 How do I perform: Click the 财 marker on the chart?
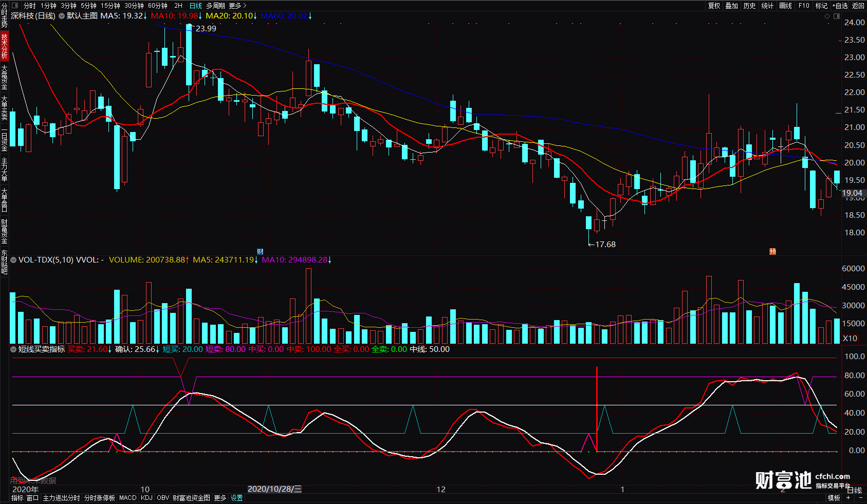[x=260, y=251]
